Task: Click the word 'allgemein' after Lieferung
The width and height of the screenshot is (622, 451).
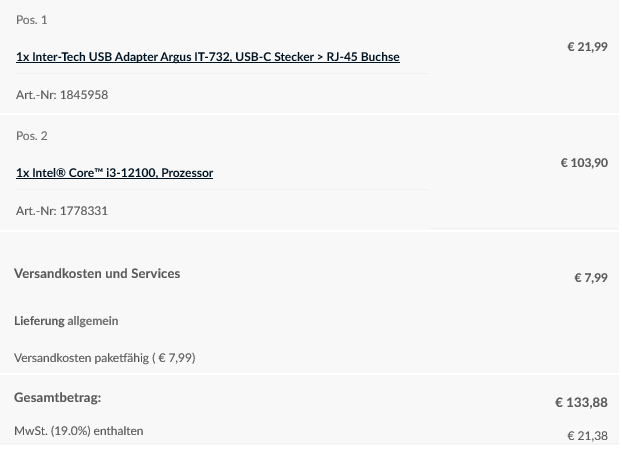Action: [92, 321]
